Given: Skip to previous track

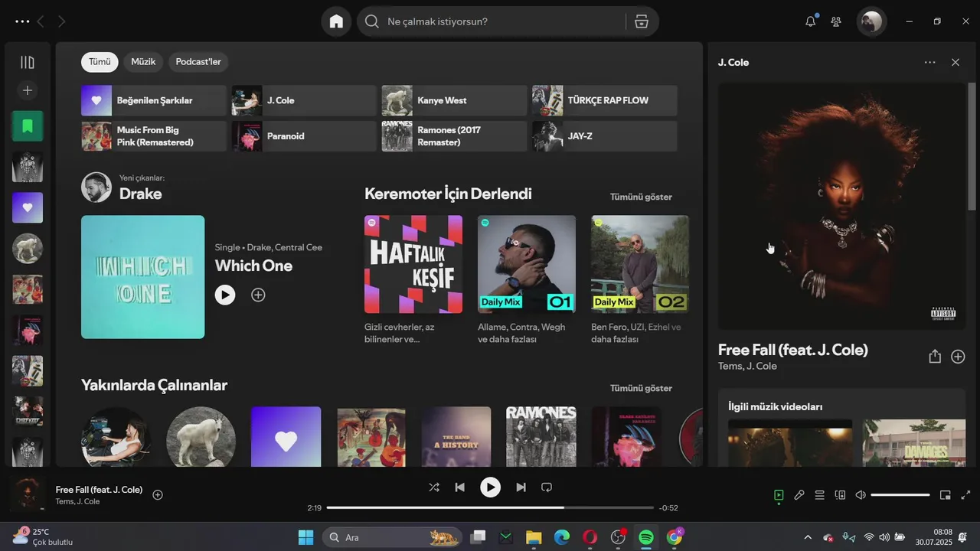Looking at the screenshot, I should click(x=459, y=487).
